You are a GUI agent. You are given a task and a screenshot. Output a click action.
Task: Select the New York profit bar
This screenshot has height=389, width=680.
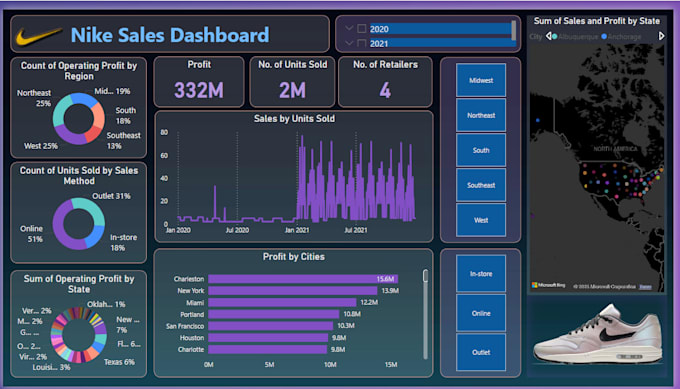pyautogui.click(x=293, y=291)
